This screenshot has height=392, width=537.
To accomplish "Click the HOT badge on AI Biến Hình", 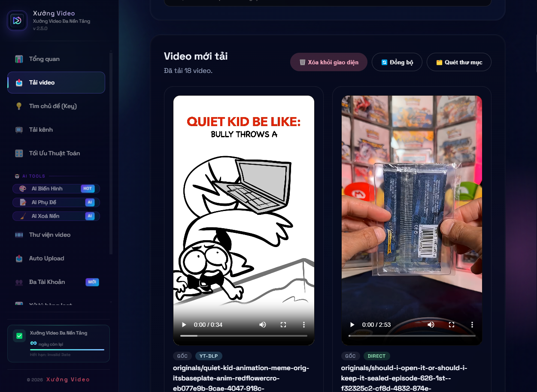I will [x=88, y=189].
